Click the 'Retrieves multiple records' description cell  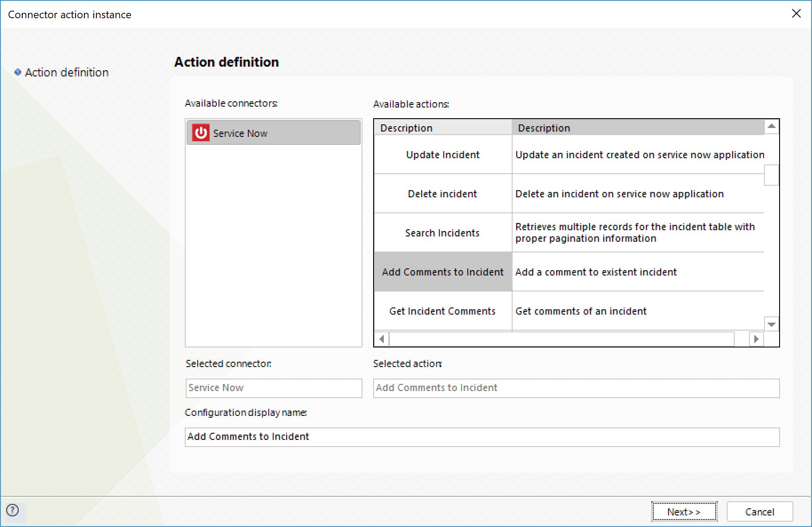(638, 233)
